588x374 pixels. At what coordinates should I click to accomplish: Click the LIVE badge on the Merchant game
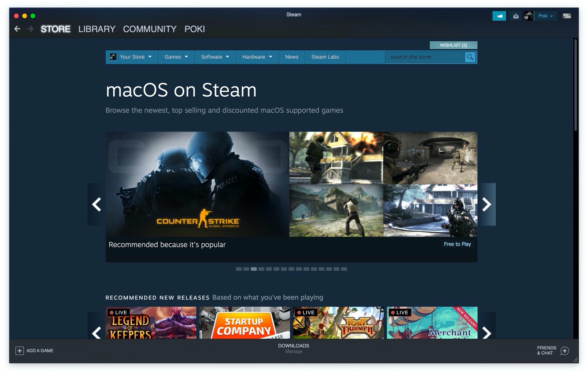pyautogui.click(x=399, y=312)
